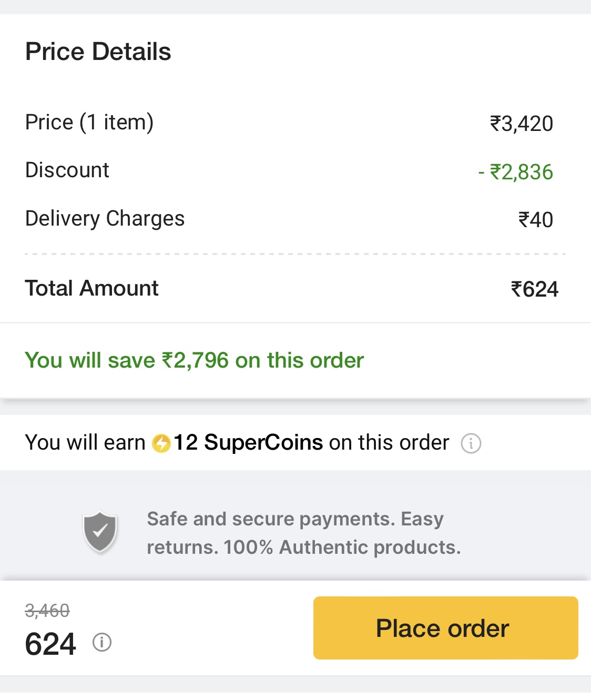Click the Price (1 item) label
Viewport: 591px width, 700px height.
point(89,123)
